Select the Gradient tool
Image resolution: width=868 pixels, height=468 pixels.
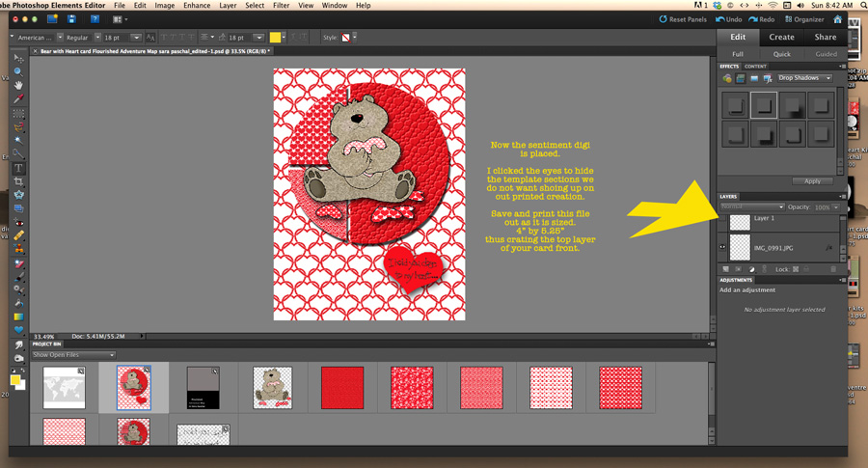18,317
